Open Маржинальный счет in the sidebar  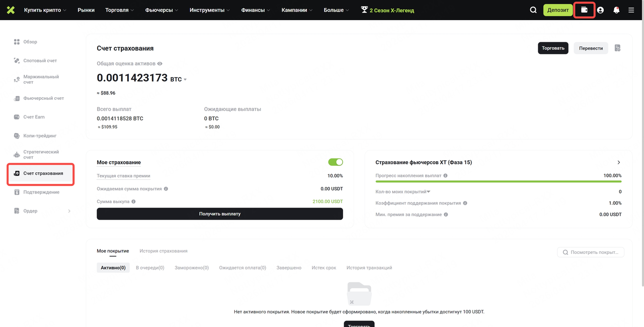tap(40, 79)
